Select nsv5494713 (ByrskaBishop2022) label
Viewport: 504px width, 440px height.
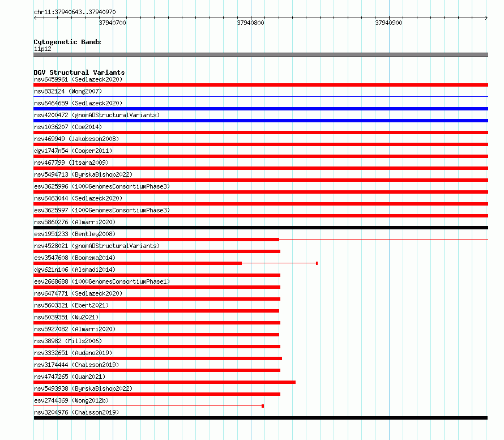(x=83, y=174)
